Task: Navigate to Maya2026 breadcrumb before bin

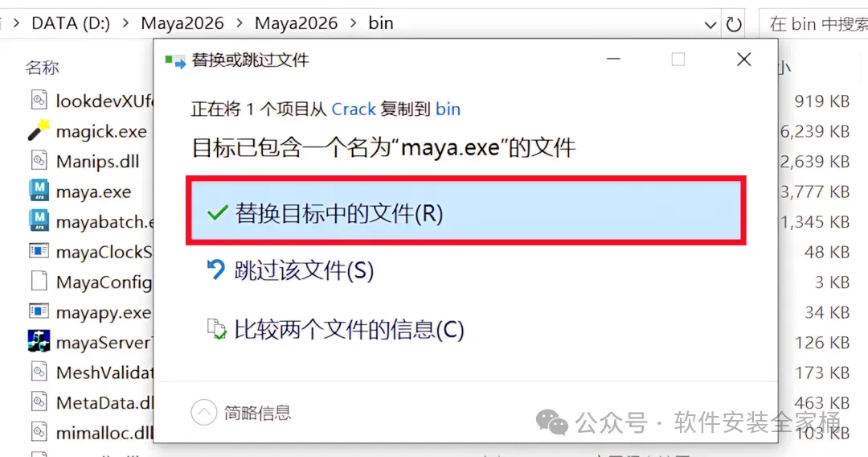Action: [296, 23]
